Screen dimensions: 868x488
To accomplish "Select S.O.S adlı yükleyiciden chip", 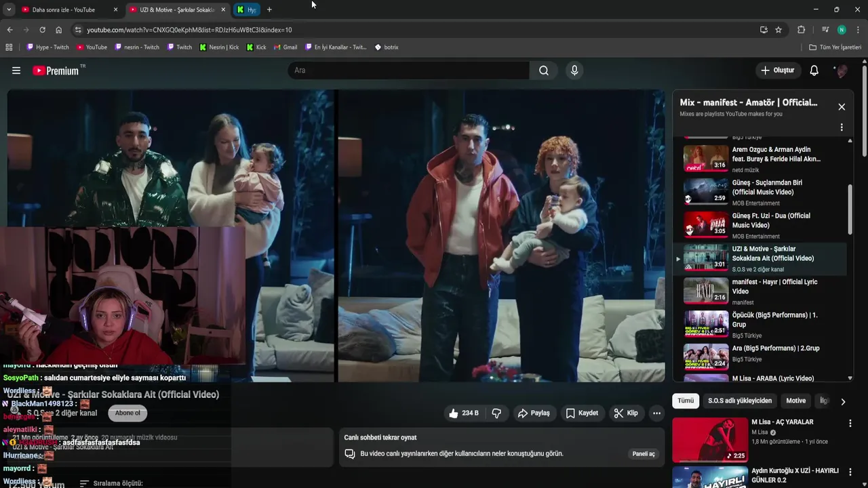I will point(740,401).
